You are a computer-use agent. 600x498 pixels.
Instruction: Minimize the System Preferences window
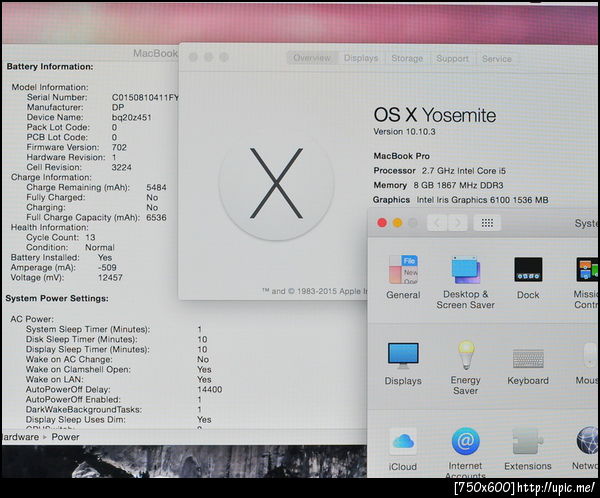click(x=398, y=223)
